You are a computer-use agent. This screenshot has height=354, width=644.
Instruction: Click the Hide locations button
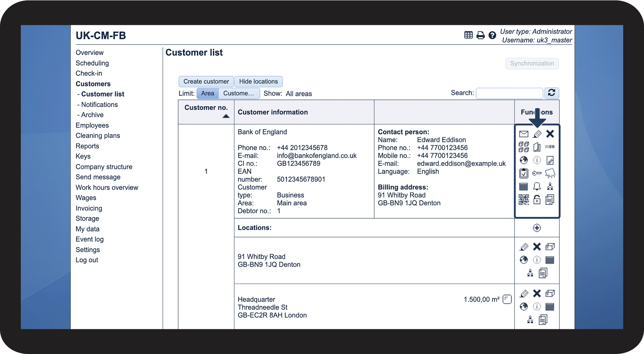[258, 82]
